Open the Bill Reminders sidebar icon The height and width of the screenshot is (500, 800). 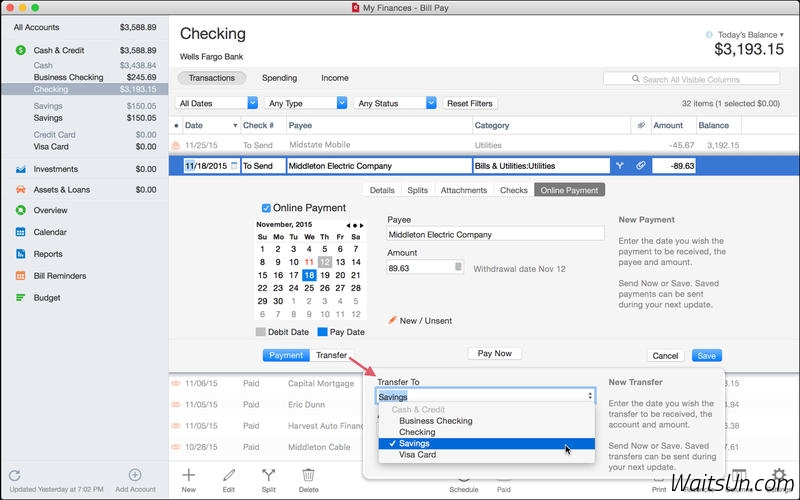20,276
